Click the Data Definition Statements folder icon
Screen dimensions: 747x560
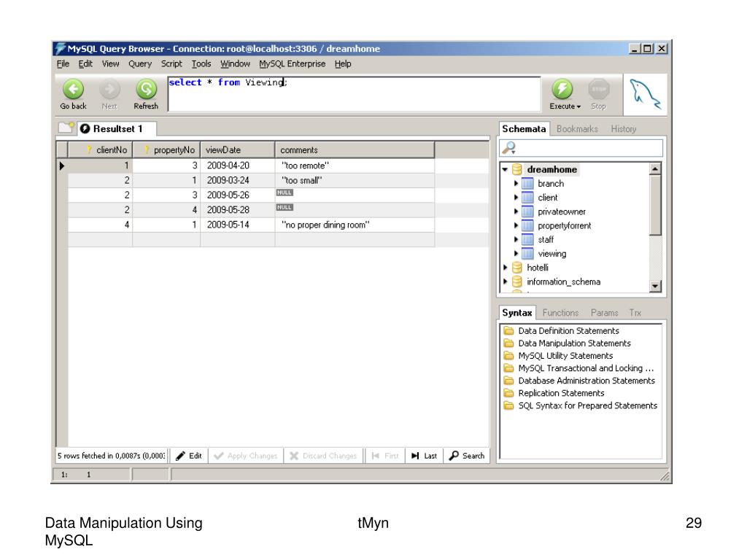pos(508,330)
